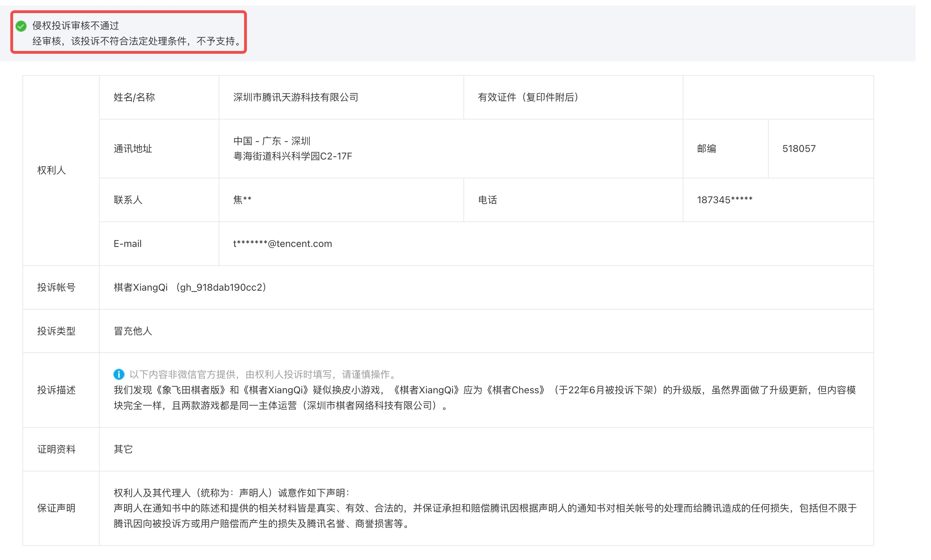Select the red-highlighted review result notice
This screenshot has height=560, width=931.
[128, 32]
